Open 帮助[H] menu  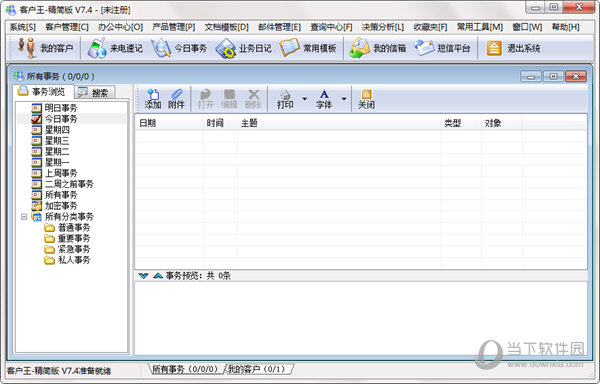coord(566,27)
